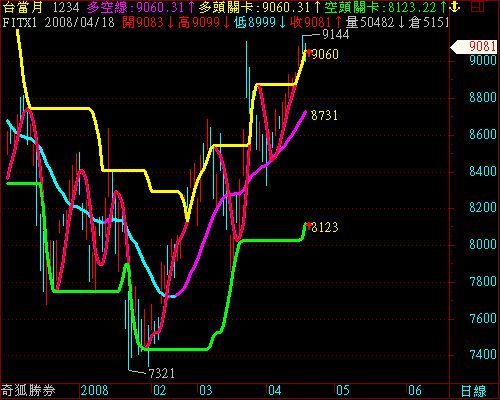Open the 日線 timeframe selector
The width and height of the screenshot is (500, 400).
474,391
